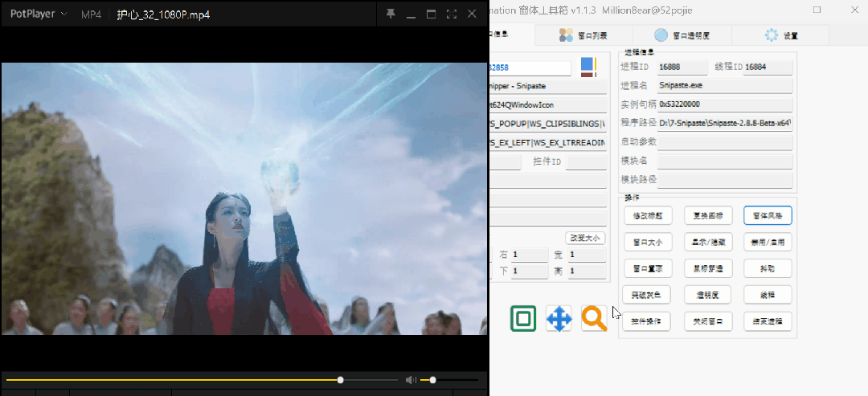The width and height of the screenshot is (868, 396).
Task: Click the MP4 format label in PotPlayer
Action: tap(91, 14)
